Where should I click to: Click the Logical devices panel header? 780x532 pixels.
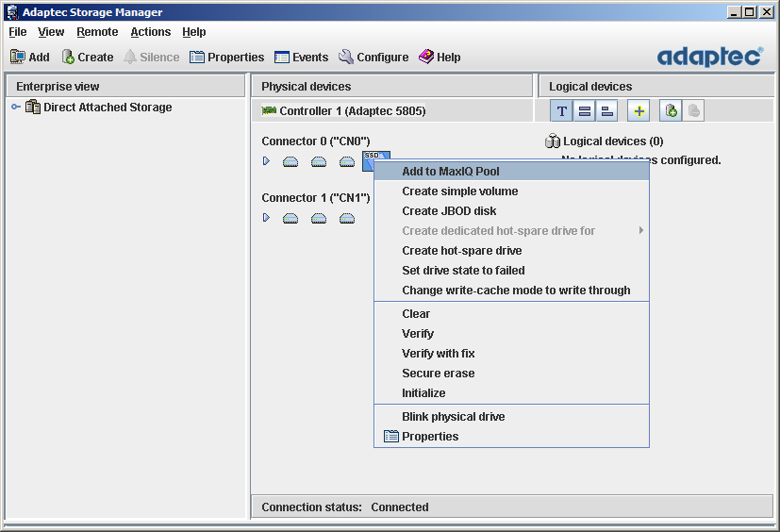656,87
